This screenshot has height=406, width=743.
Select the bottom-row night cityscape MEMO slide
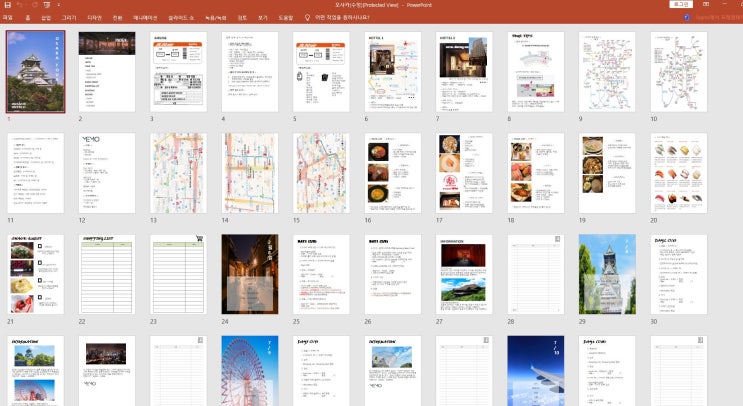(107, 371)
